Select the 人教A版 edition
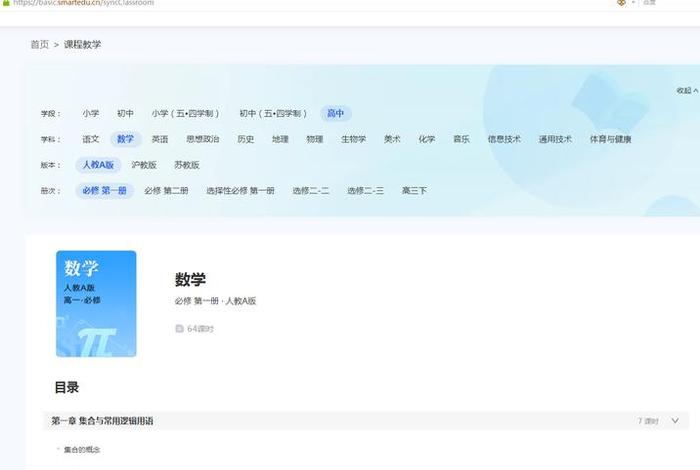 [x=98, y=165]
